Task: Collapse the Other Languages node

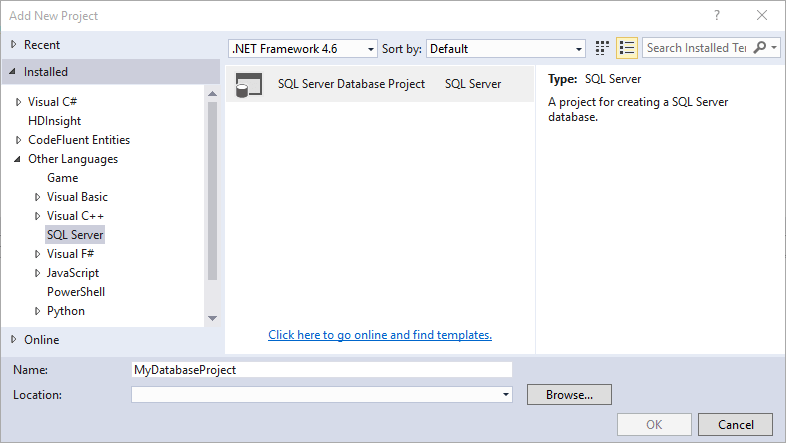Action: tap(18, 159)
